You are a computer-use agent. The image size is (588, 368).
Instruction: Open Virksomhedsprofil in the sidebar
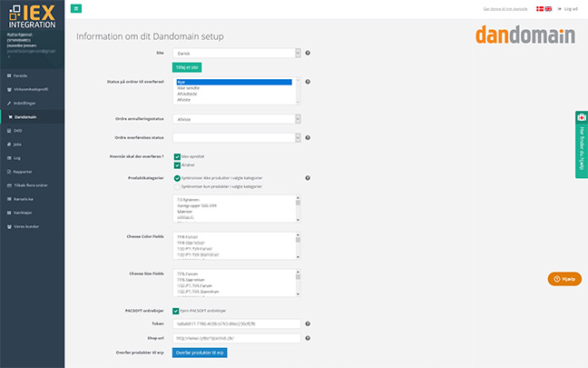point(33,89)
